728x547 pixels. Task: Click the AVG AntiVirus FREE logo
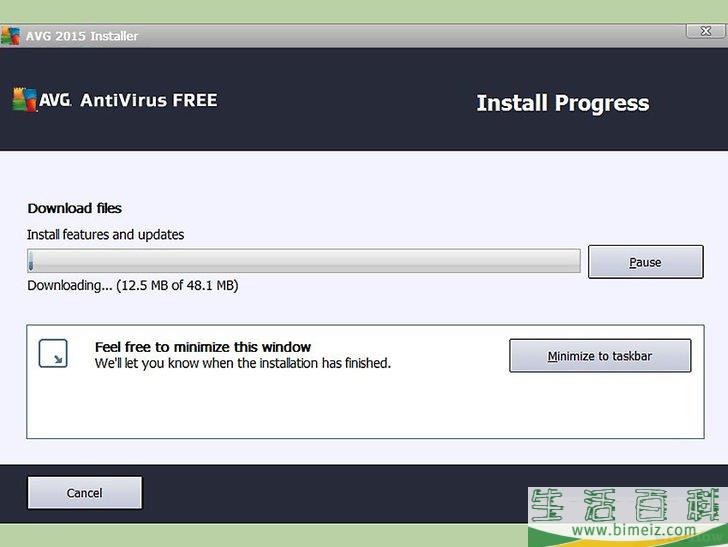115,99
